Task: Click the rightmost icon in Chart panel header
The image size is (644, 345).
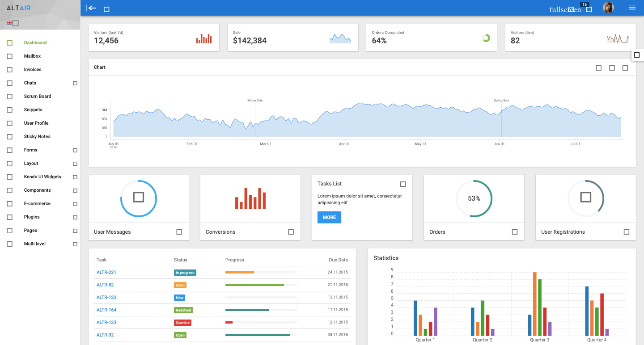Action: pyautogui.click(x=625, y=68)
